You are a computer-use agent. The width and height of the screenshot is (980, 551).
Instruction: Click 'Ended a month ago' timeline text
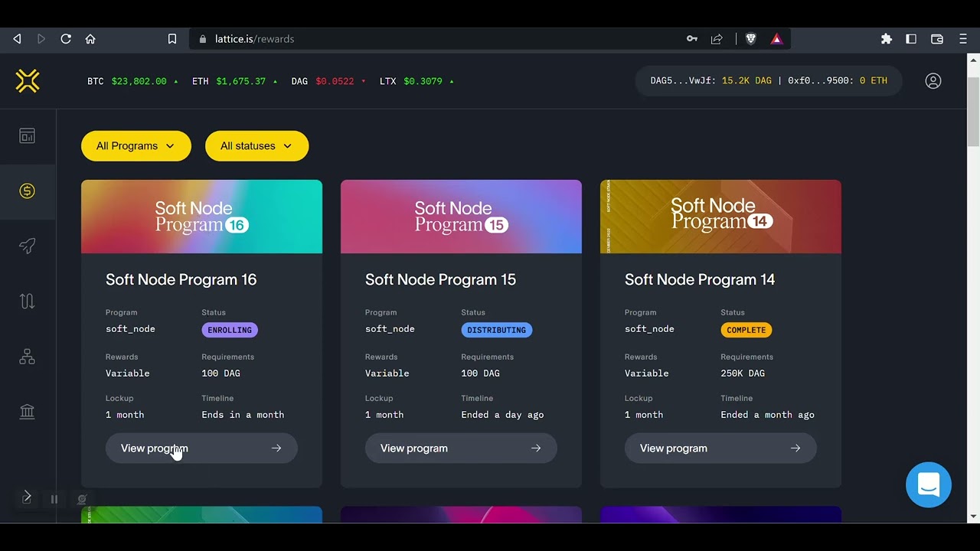click(x=767, y=415)
